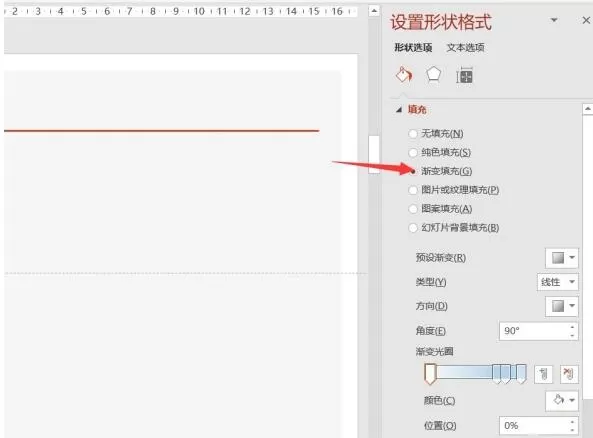Viewport: 593px width, 438px height.
Task: Click the add gradient stop button
Action: click(543, 374)
